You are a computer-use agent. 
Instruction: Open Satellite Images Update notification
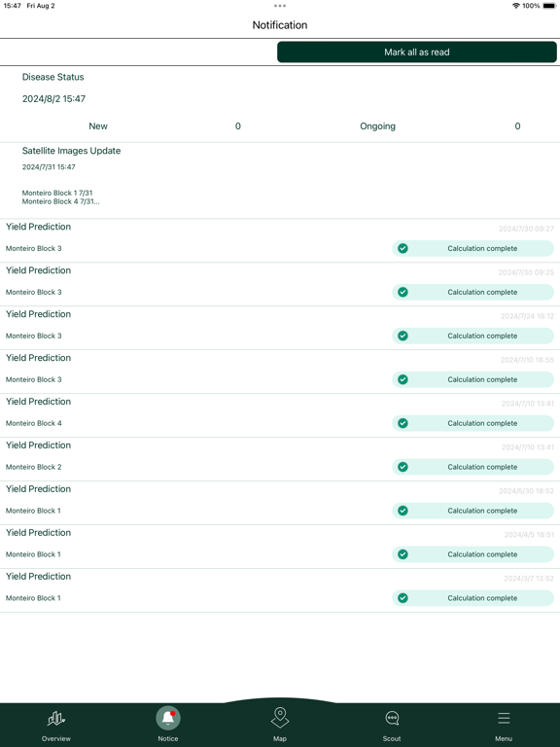[x=280, y=181]
